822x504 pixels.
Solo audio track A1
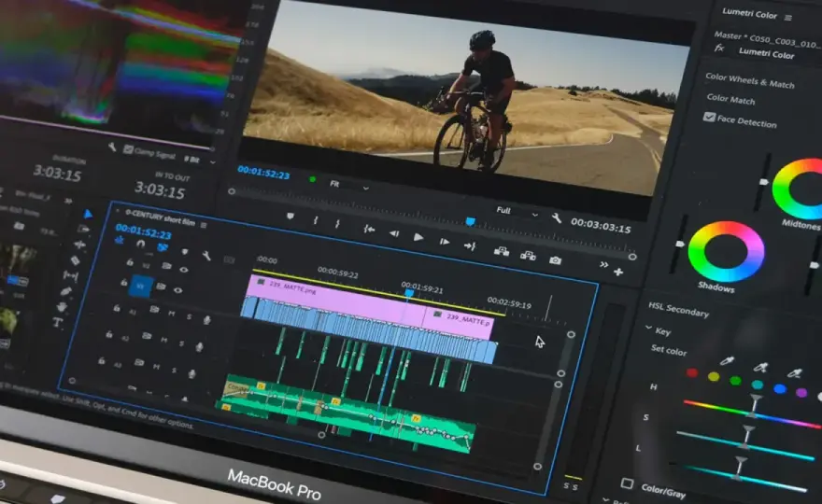[189, 316]
